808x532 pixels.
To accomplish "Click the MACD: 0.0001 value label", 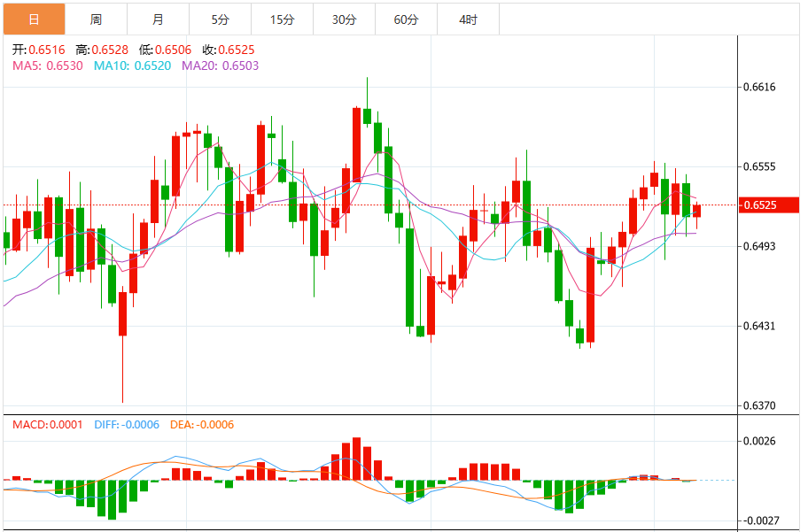I will (x=49, y=425).
